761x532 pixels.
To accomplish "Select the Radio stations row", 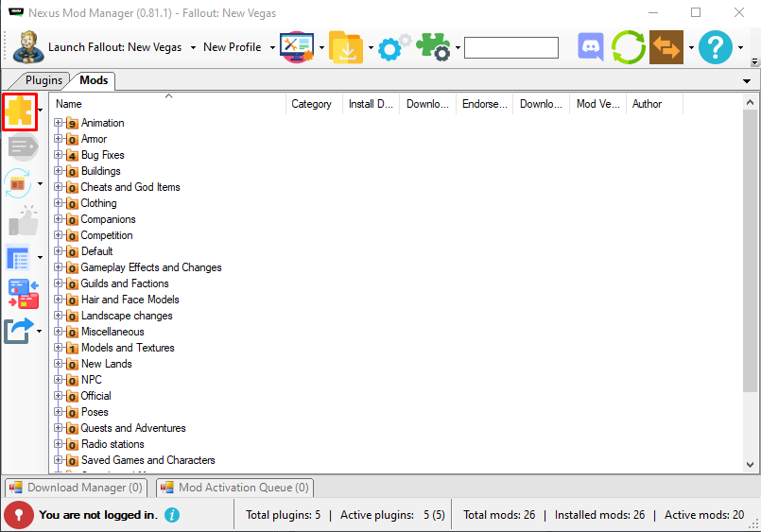I will (x=112, y=444).
